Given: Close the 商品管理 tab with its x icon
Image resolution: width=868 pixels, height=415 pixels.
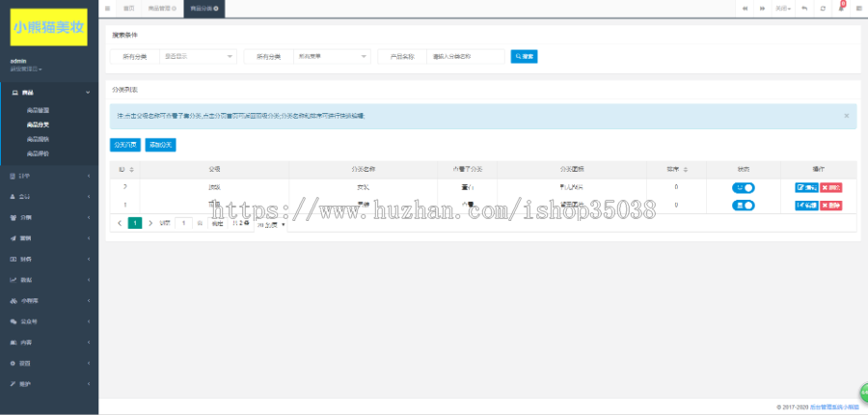Looking at the screenshot, I should click(175, 9).
